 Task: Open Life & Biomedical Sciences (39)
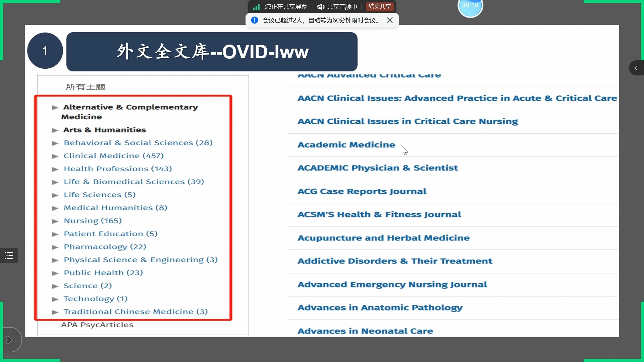[134, 182]
